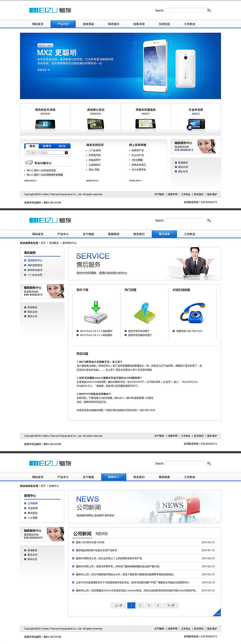Open the 维修进度查询 sidebar link

pyautogui.click(x=35, y=265)
